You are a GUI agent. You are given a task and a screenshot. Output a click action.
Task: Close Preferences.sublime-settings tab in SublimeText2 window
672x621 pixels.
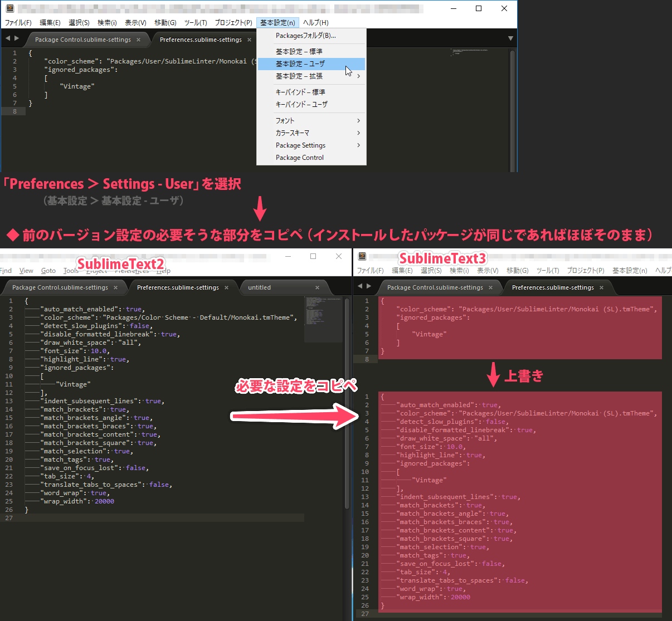226,287
